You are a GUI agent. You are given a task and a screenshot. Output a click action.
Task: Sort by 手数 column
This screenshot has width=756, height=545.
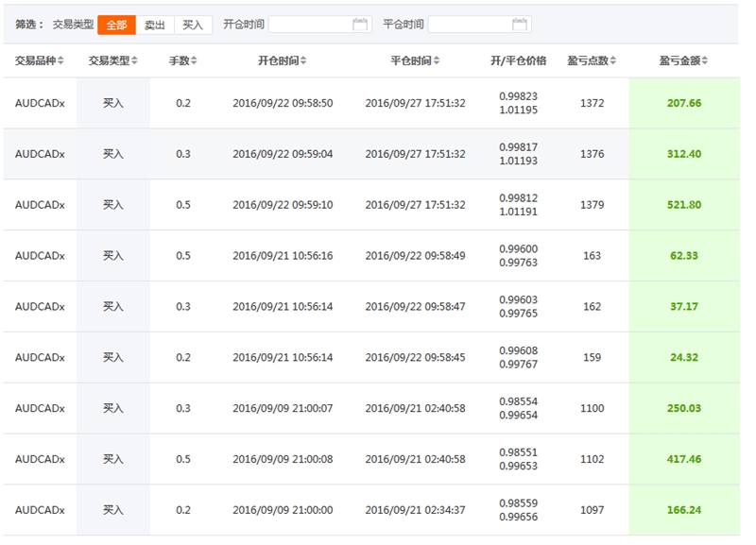pyautogui.click(x=182, y=60)
